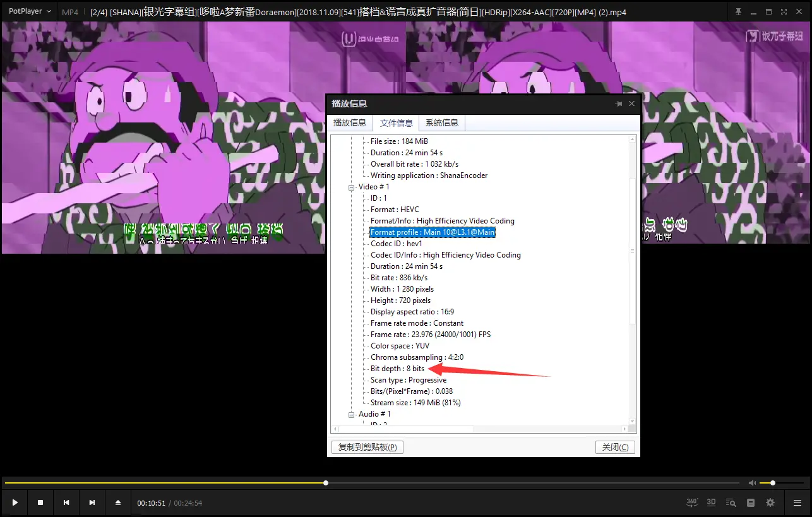Select the 'Chroma subsampling : 4:2:0' row

point(417,357)
